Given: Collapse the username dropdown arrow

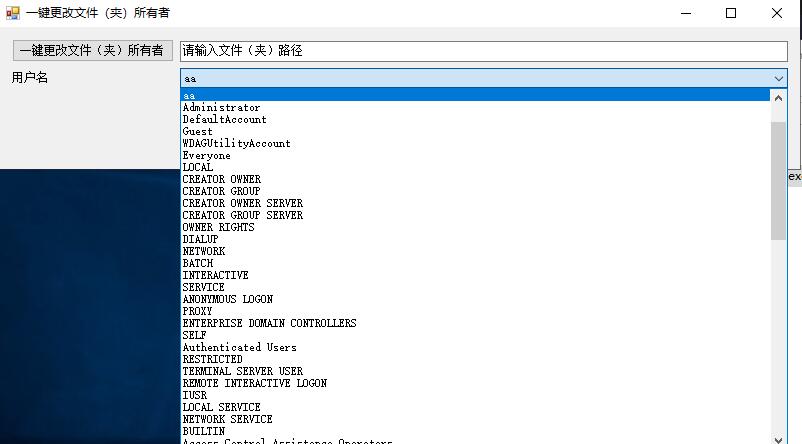Looking at the screenshot, I should (x=778, y=78).
